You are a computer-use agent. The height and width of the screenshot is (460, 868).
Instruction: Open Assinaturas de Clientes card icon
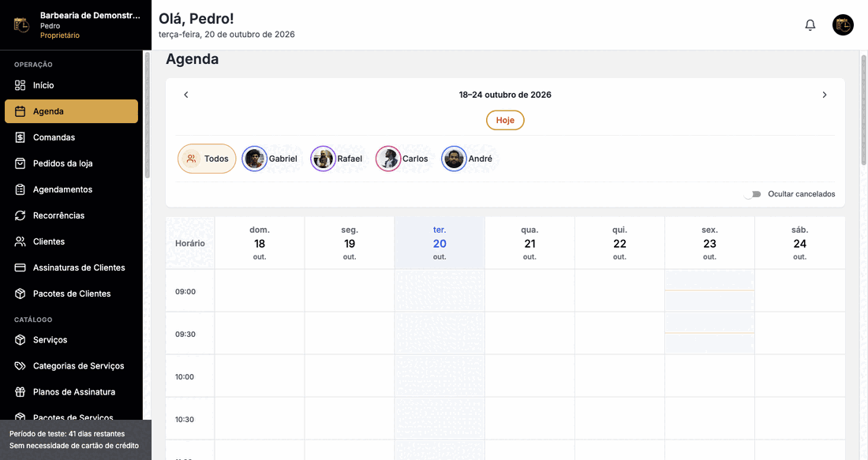20,267
